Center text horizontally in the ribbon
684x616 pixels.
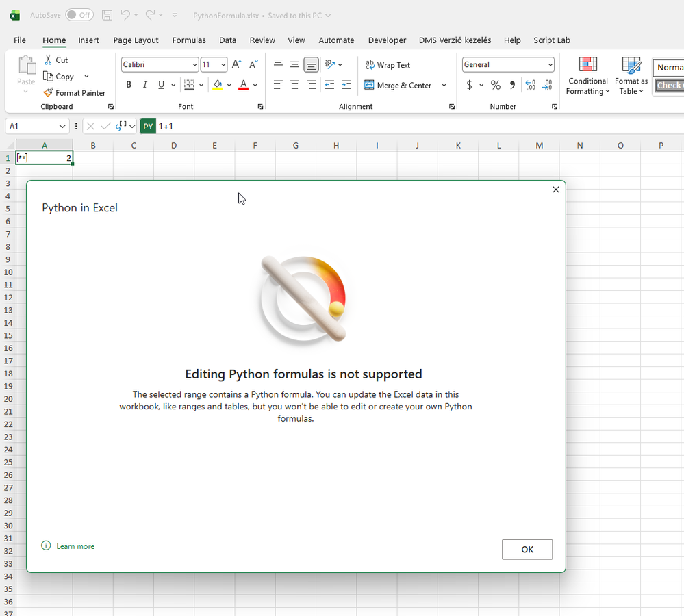click(294, 85)
